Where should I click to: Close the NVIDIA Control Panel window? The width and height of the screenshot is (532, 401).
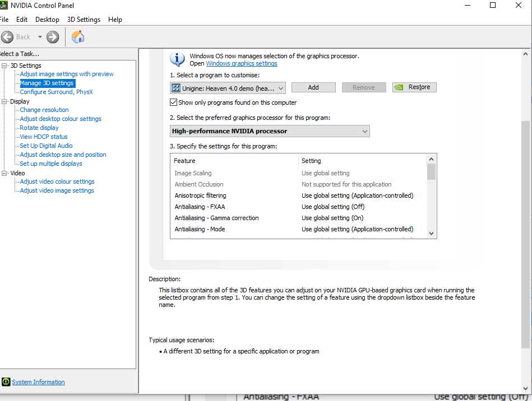[x=519, y=6]
